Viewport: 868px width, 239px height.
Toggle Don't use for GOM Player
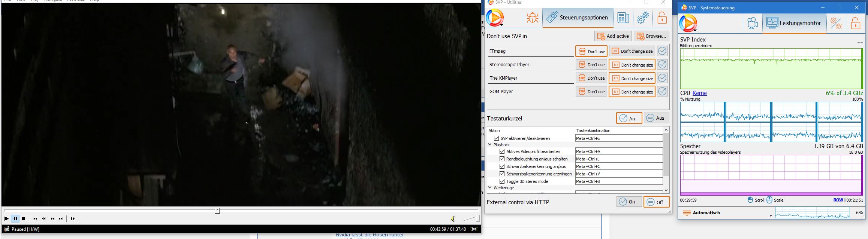tap(591, 92)
